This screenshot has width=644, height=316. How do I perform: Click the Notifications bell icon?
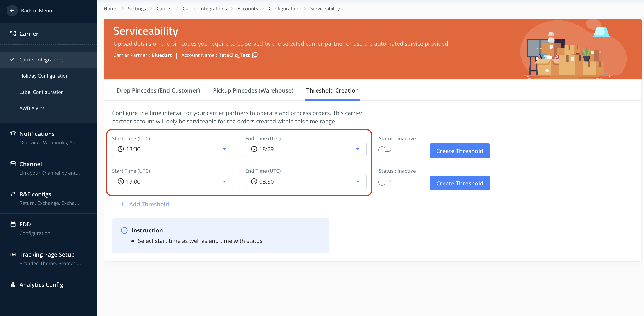tap(13, 133)
